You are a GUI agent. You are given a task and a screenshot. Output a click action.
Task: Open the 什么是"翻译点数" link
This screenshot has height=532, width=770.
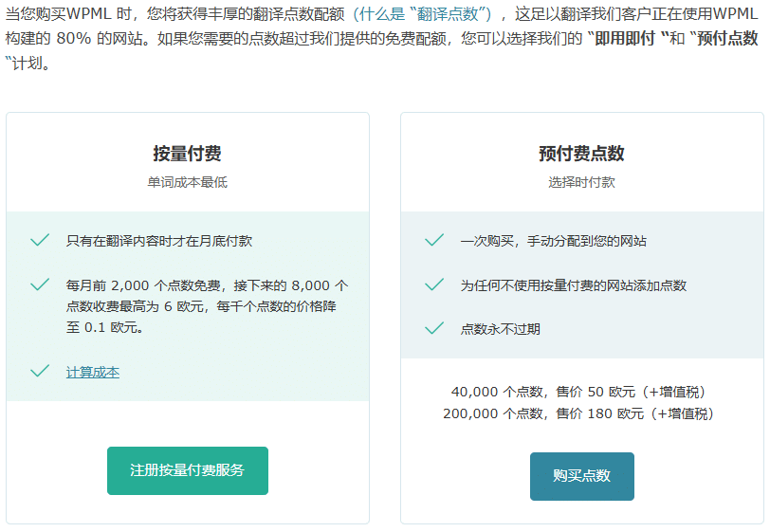tap(422, 14)
